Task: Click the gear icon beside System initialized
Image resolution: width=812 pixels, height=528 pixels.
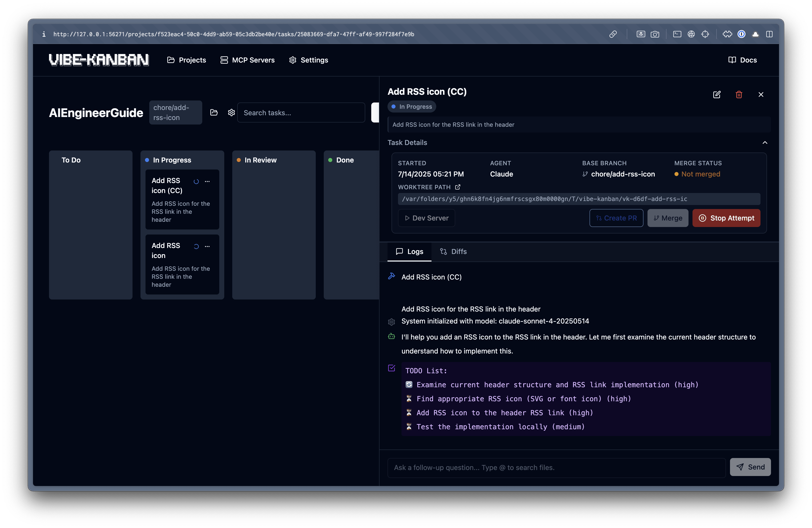Action: point(391,322)
